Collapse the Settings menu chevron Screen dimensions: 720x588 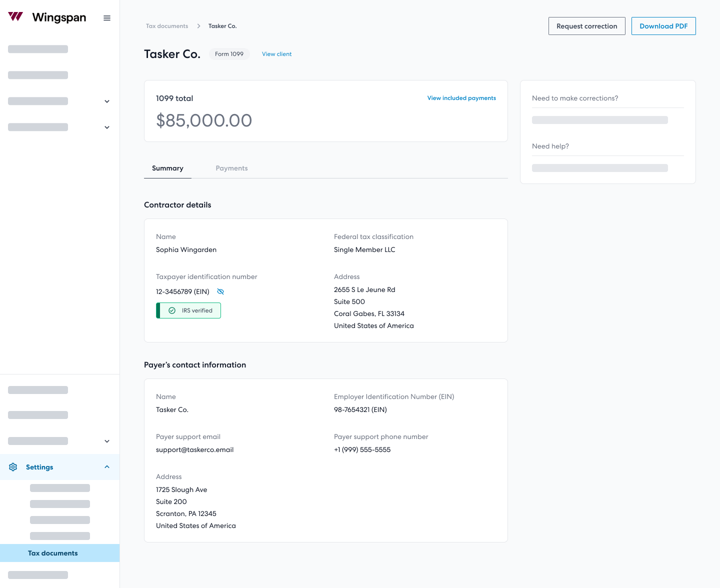click(107, 467)
